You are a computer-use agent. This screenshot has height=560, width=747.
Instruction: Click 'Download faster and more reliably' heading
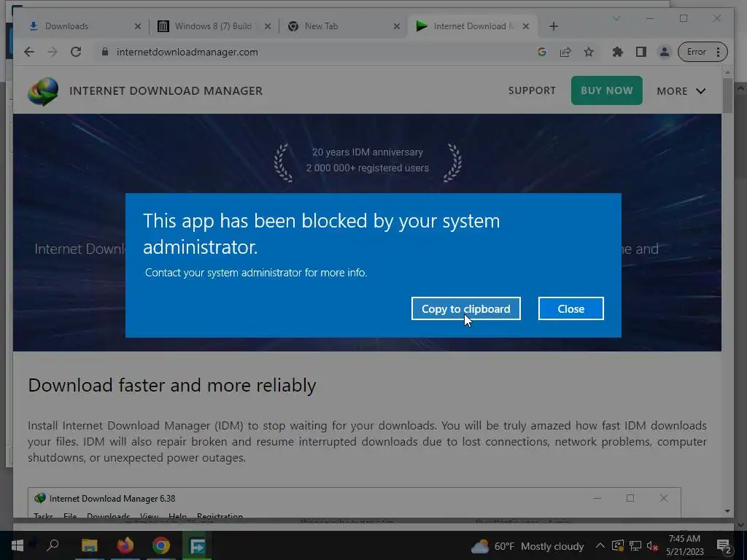(x=172, y=385)
